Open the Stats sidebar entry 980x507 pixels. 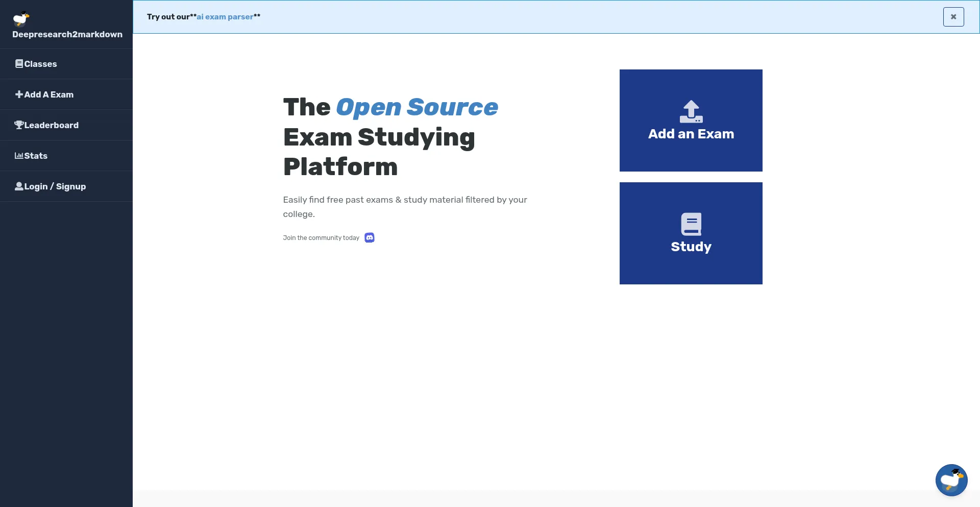click(36, 156)
